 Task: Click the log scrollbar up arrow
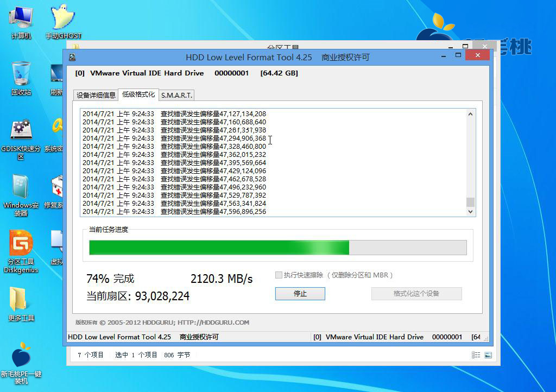[470, 114]
